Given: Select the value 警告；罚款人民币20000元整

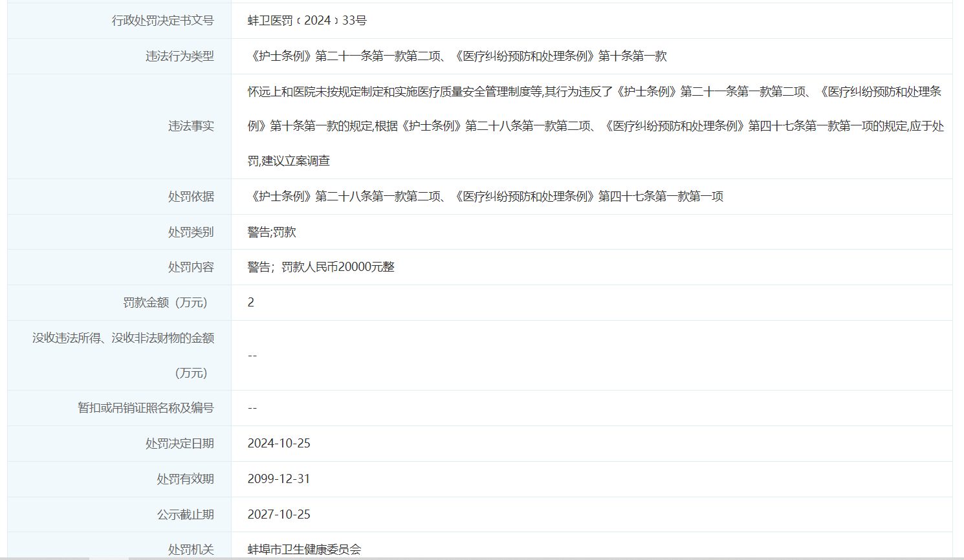Looking at the screenshot, I should click(321, 267).
